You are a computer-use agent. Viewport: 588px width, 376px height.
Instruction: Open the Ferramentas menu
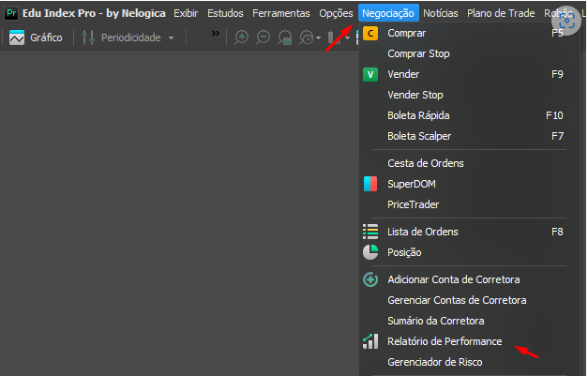click(281, 13)
